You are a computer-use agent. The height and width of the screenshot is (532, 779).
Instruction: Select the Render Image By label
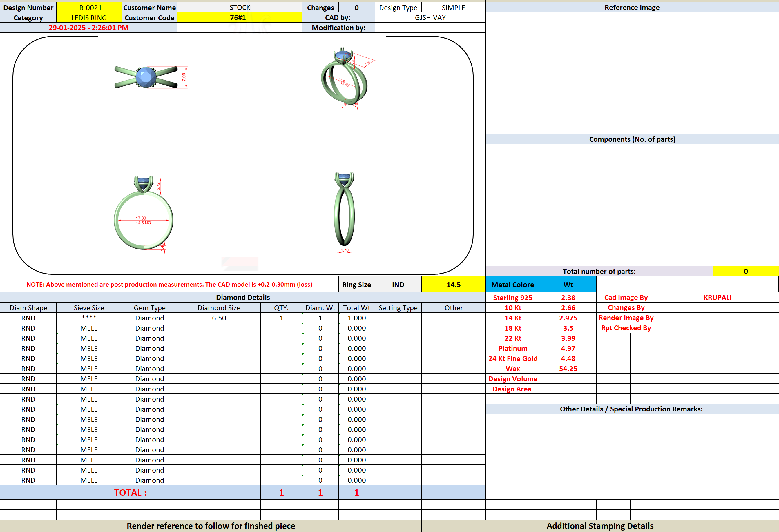point(626,318)
